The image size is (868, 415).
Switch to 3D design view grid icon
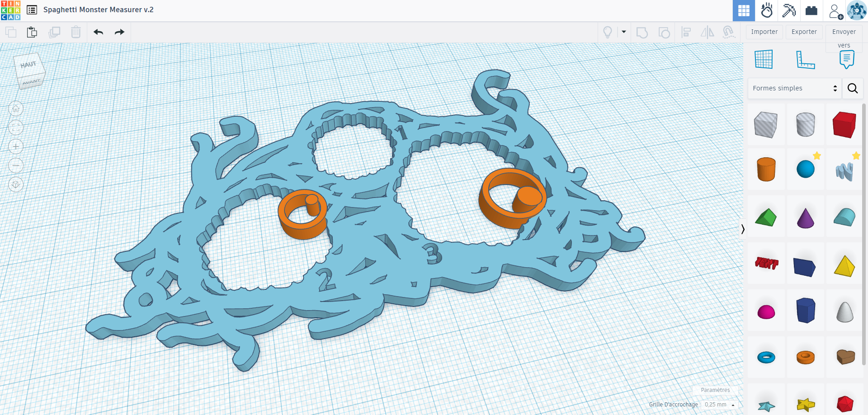tap(744, 10)
